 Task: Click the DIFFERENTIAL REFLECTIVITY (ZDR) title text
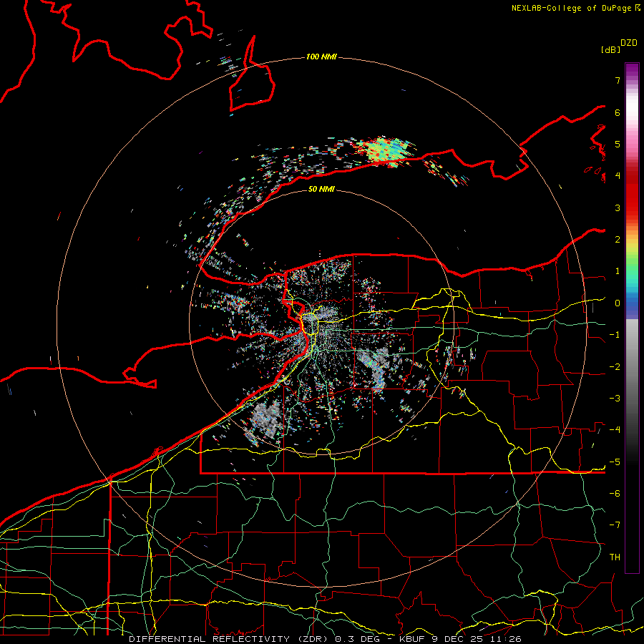230,639
